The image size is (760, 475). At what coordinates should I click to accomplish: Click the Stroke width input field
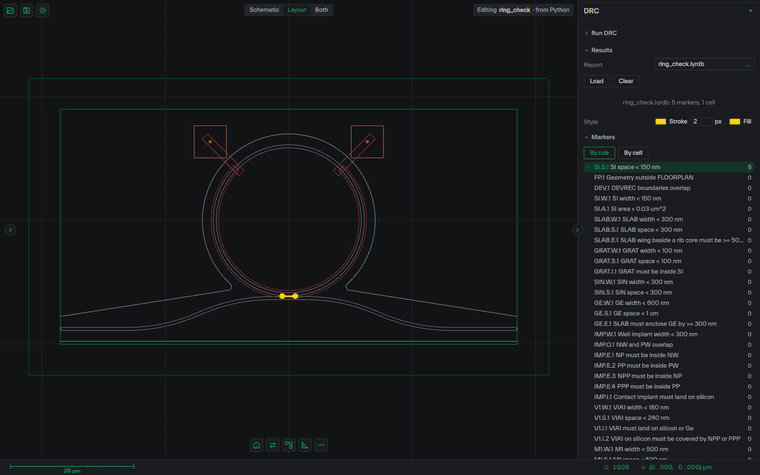coord(701,122)
